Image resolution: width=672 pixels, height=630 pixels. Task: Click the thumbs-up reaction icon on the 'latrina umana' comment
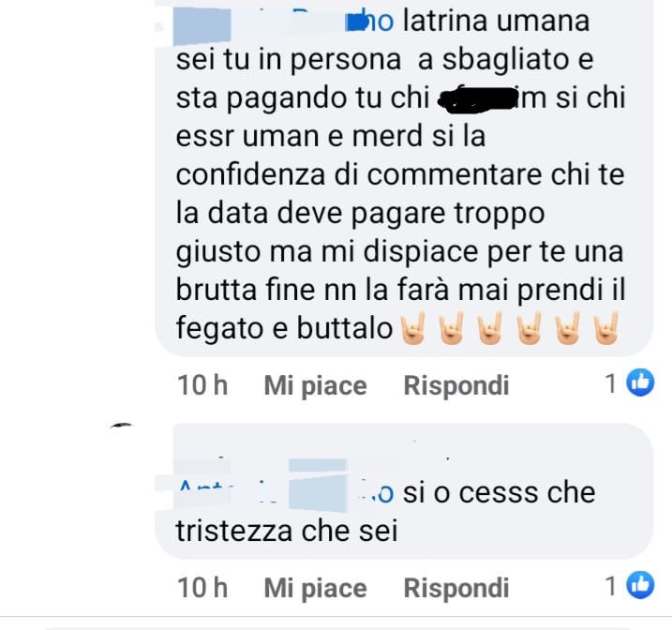tap(640, 382)
